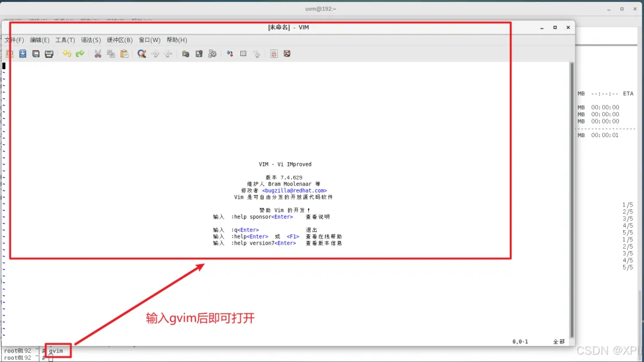This screenshot has width=644, height=362.
Task: Click the Open file toolbar icon
Action: click(x=10, y=54)
